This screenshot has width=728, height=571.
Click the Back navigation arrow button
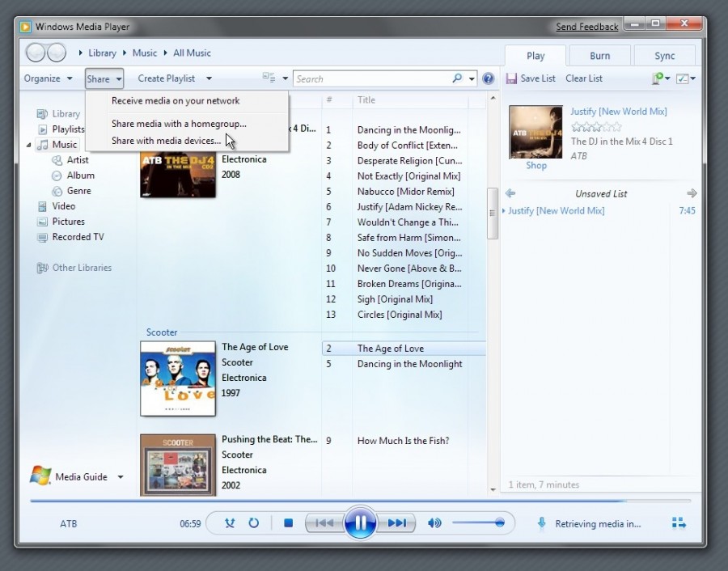tap(36, 53)
